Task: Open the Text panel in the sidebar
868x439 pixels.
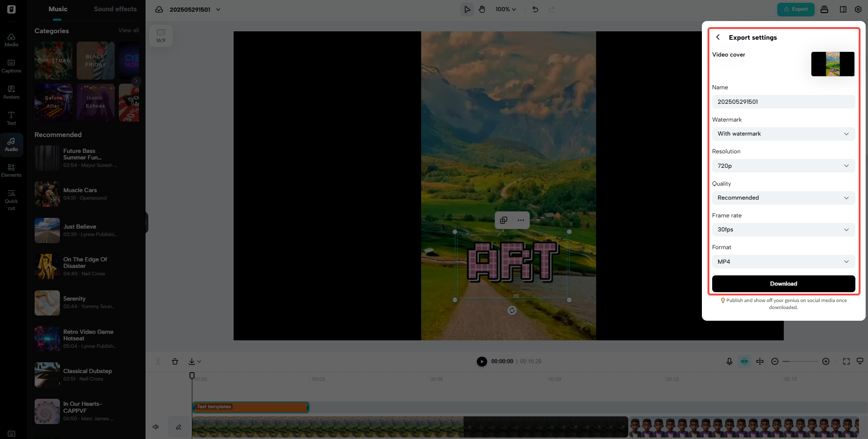Action: (11, 118)
